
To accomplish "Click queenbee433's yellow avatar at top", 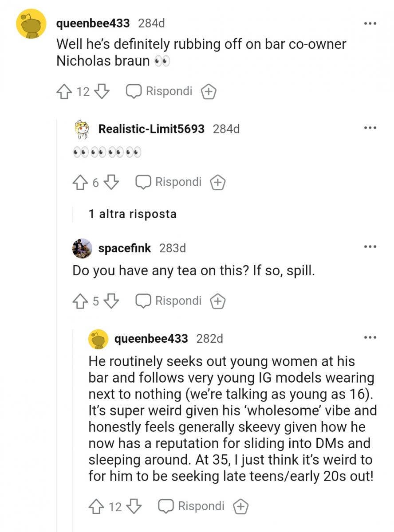I will (31, 23).
